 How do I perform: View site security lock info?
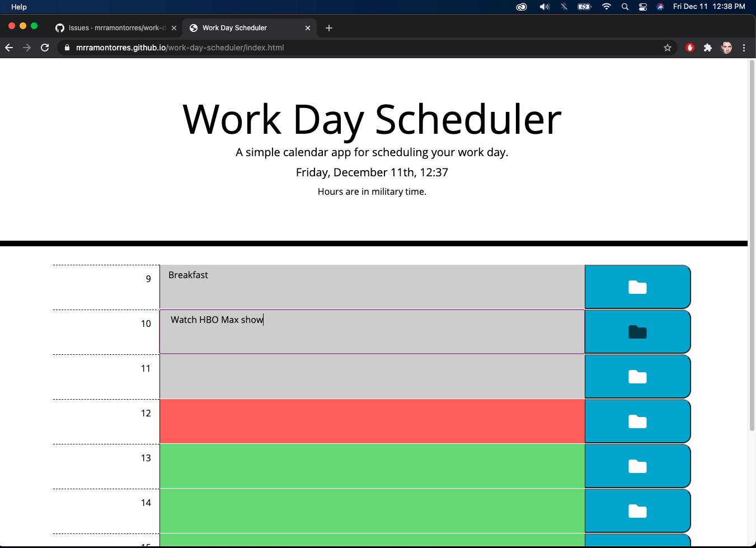pyautogui.click(x=67, y=48)
